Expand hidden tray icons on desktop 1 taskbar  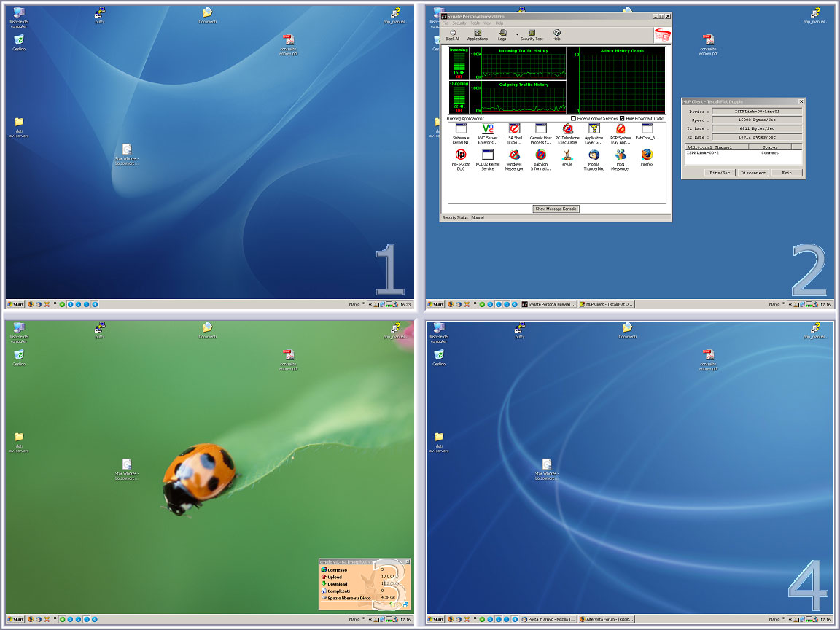pyautogui.click(x=370, y=304)
